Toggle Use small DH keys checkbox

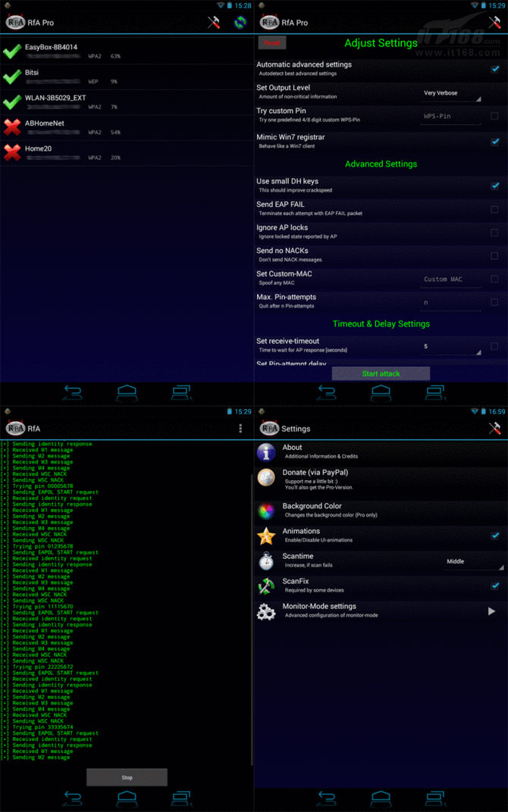pyautogui.click(x=494, y=186)
